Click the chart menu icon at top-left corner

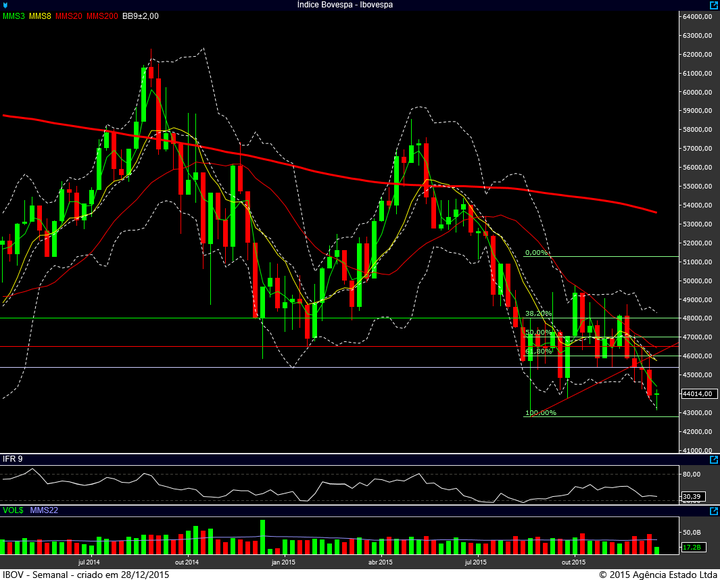click(5, 6)
